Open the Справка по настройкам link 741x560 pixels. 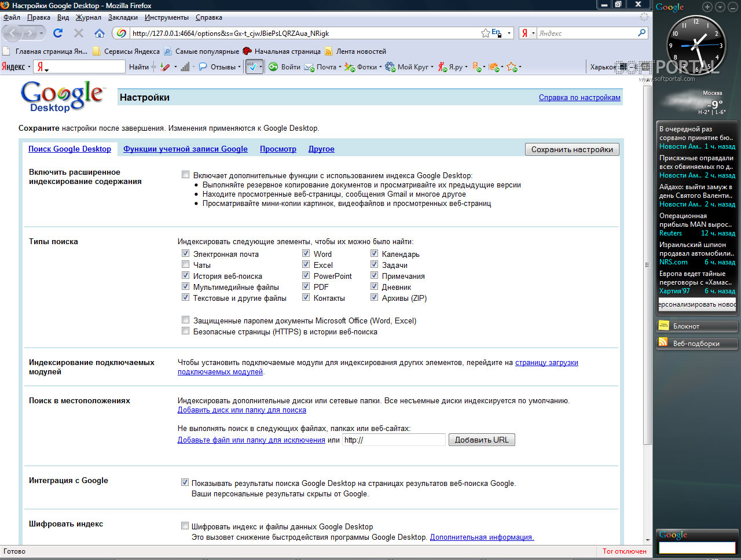pos(579,97)
